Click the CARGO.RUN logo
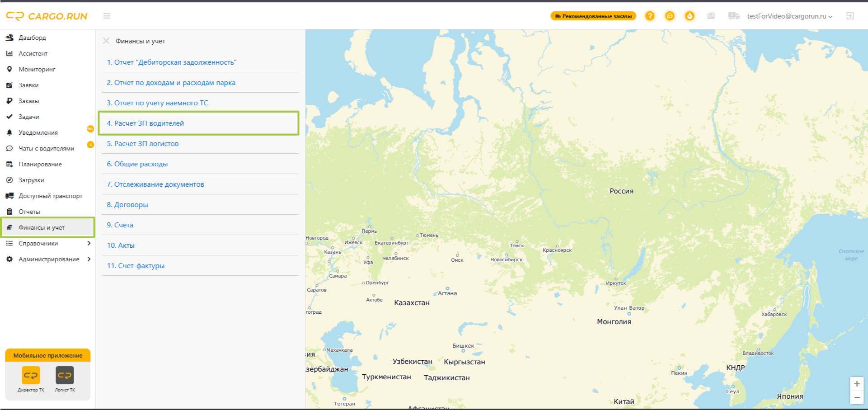This screenshot has width=868, height=410. click(x=47, y=16)
